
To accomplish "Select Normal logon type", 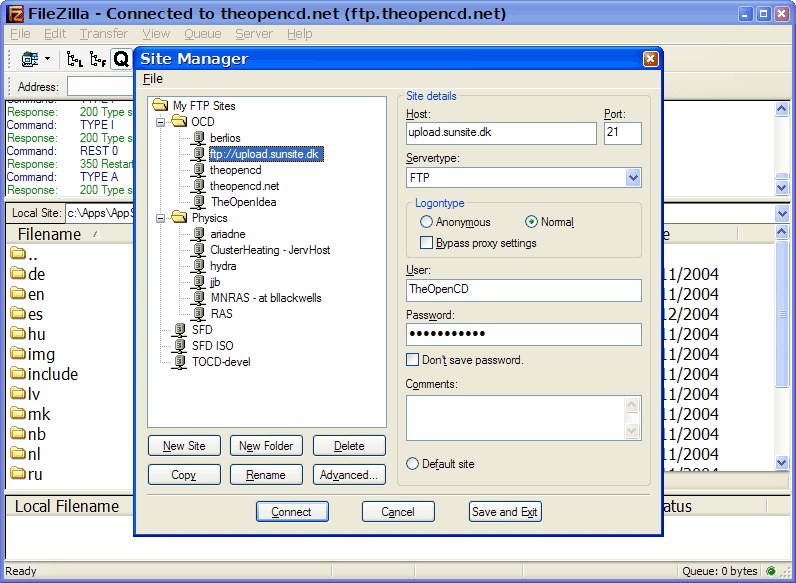I will [531, 222].
